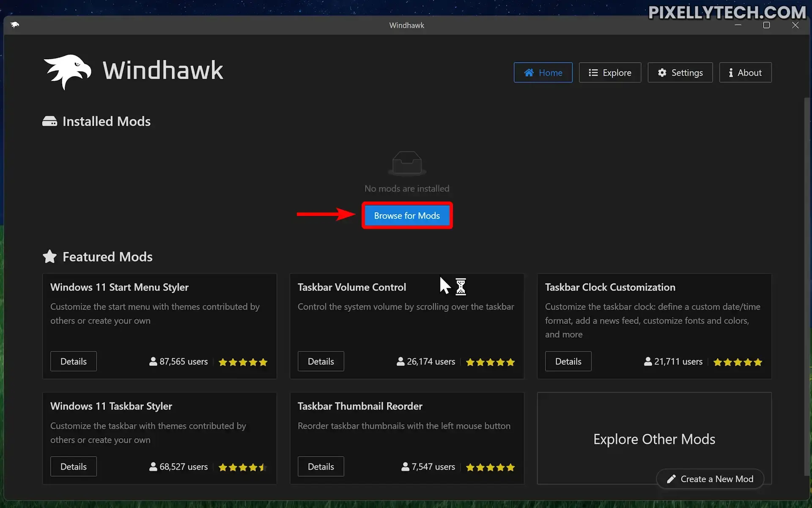812x508 pixels.
Task: Click the user icon beside 21,711 users
Action: pos(648,362)
